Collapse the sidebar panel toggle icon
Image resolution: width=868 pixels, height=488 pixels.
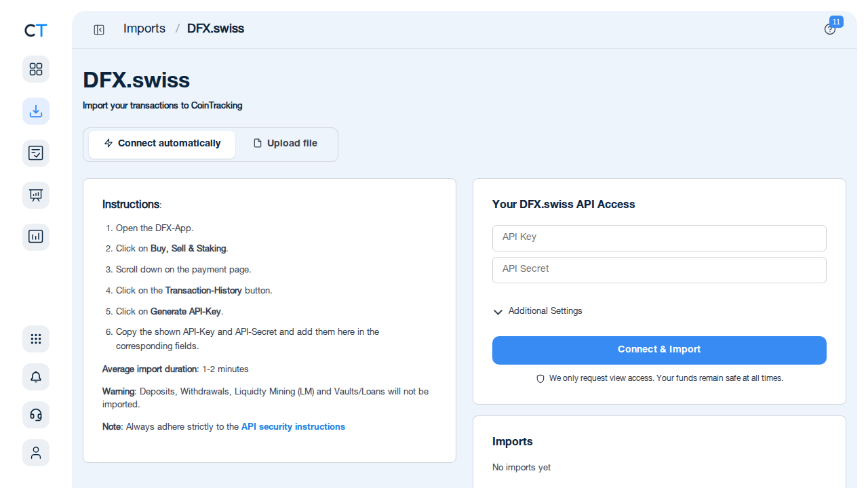(x=99, y=29)
